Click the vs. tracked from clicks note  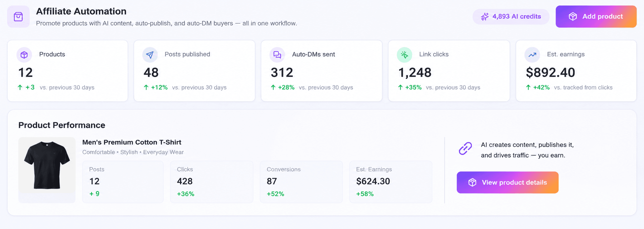click(x=583, y=87)
